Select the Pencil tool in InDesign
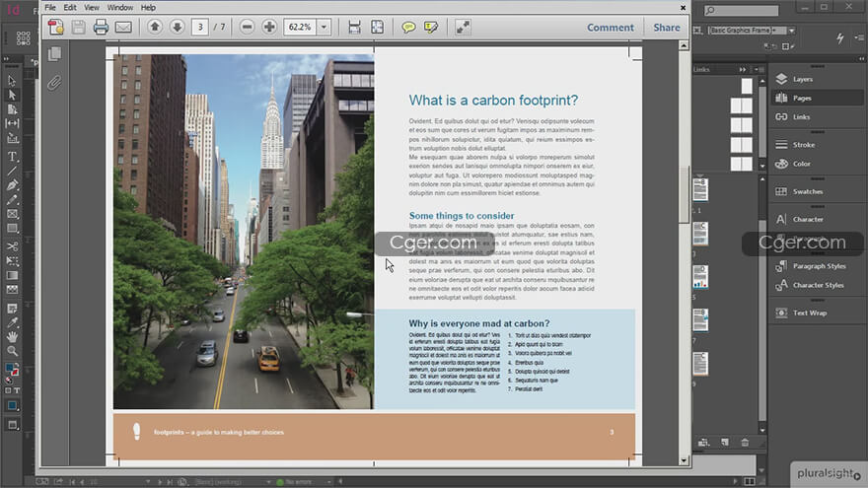The width and height of the screenshot is (868, 488). click(12, 200)
